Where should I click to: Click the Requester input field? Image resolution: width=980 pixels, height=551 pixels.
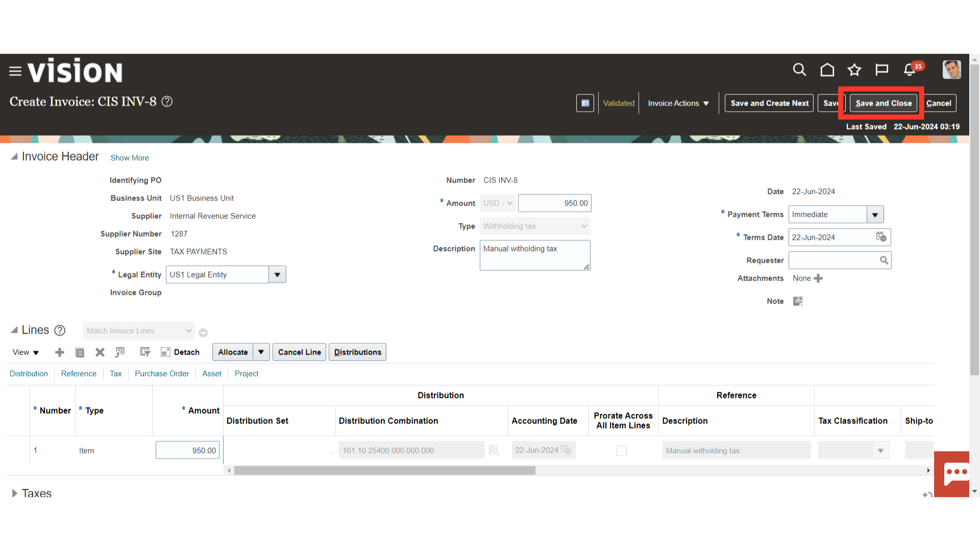pyautogui.click(x=833, y=260)
